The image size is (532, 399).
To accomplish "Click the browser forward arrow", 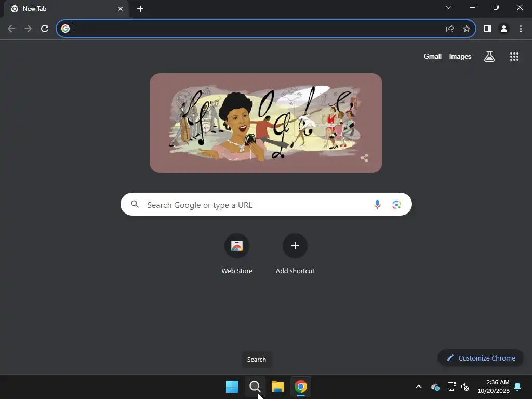I will pyautogui.click(x=28, y=29).
